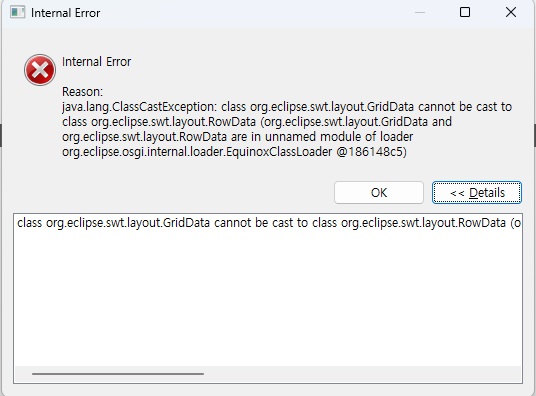This screenshot has height=396, width=536.
Task: Click the OK button
Action: (x=379, y=193)
